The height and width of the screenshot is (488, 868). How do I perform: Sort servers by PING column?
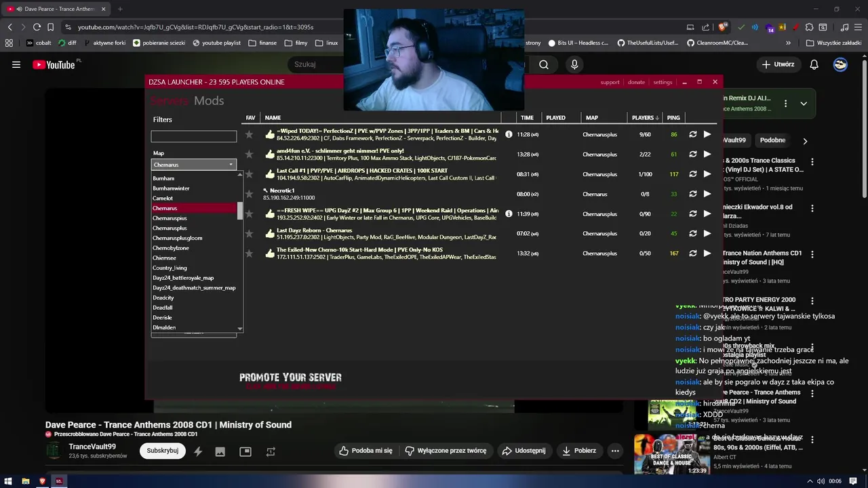[673, 118]
